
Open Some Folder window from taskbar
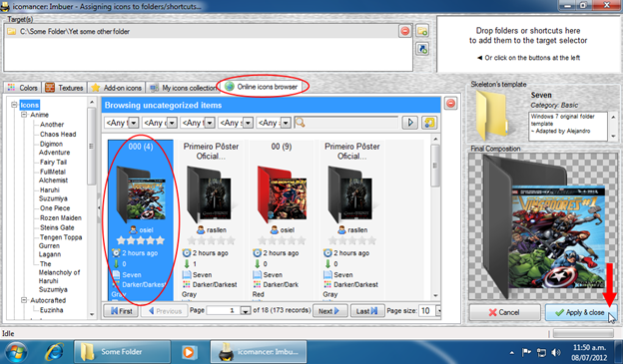coord(122,352)
